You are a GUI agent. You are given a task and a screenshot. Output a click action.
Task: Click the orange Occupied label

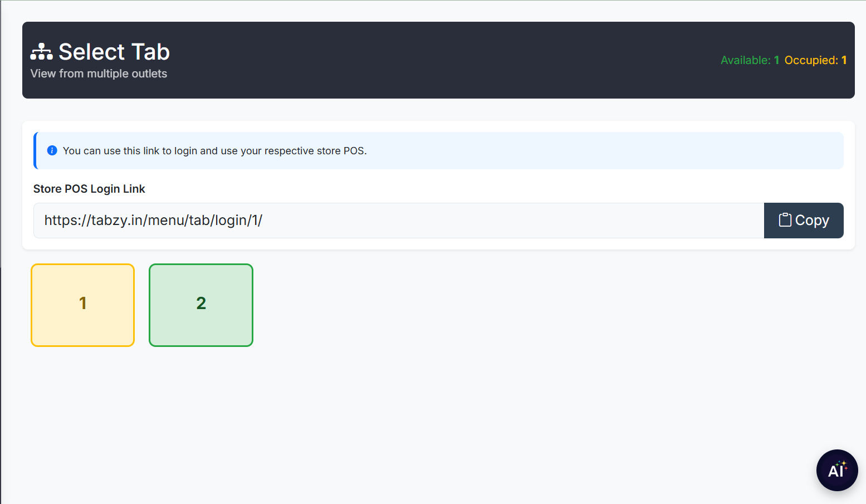[x=811, y=60]
